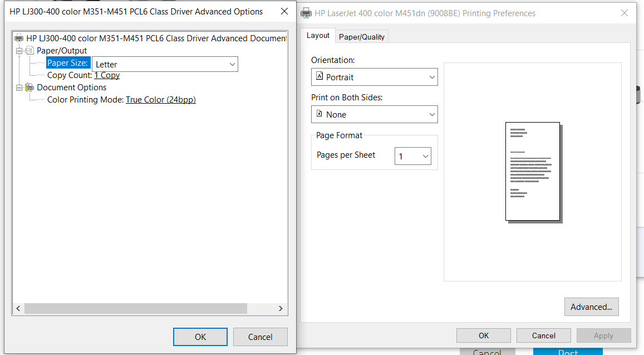The width and height of the screenshot is (644, 355).
Task: Switch to the Paper/Quality tab
Action: tap(361, 37)
